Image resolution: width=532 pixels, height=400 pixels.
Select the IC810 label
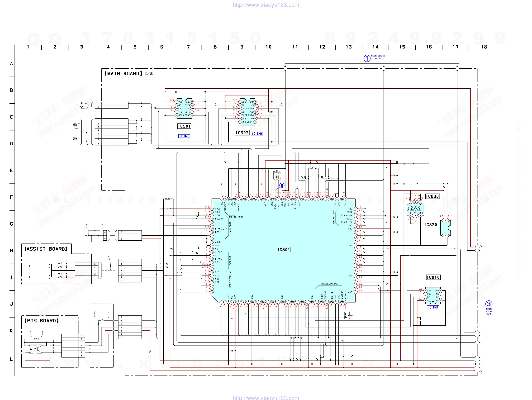[x=433, y=277]
